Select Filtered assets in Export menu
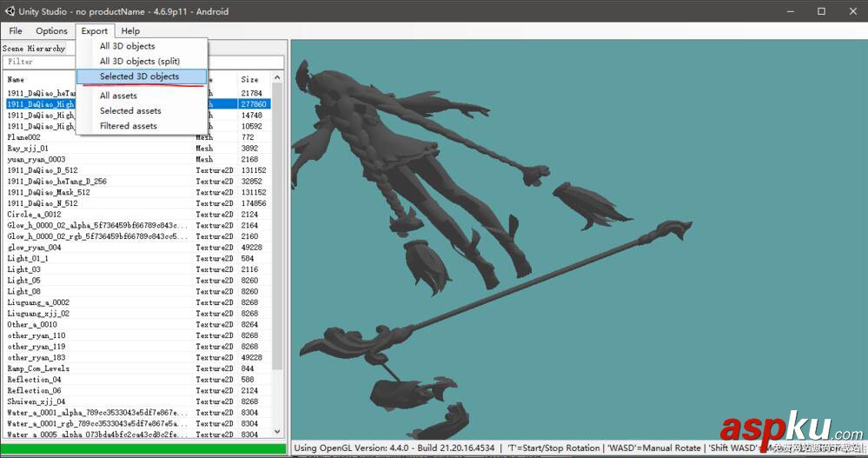This screenshot has height=458, width=868. point(128,126)
